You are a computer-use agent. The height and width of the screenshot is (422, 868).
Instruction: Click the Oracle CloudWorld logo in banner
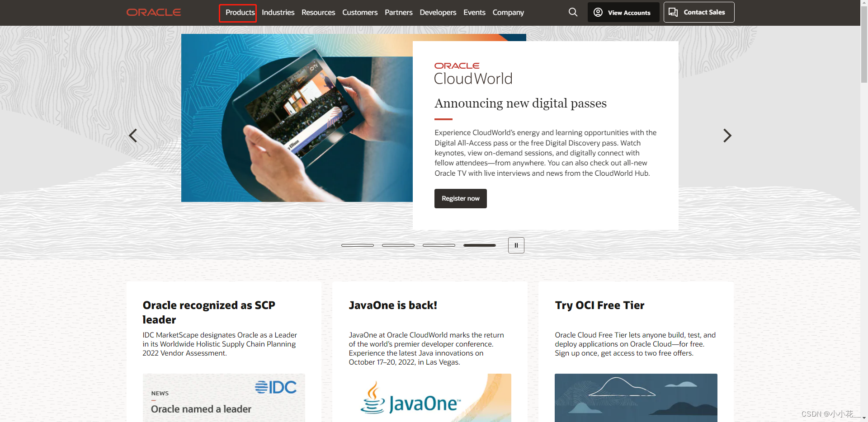(x=473, y=74)
